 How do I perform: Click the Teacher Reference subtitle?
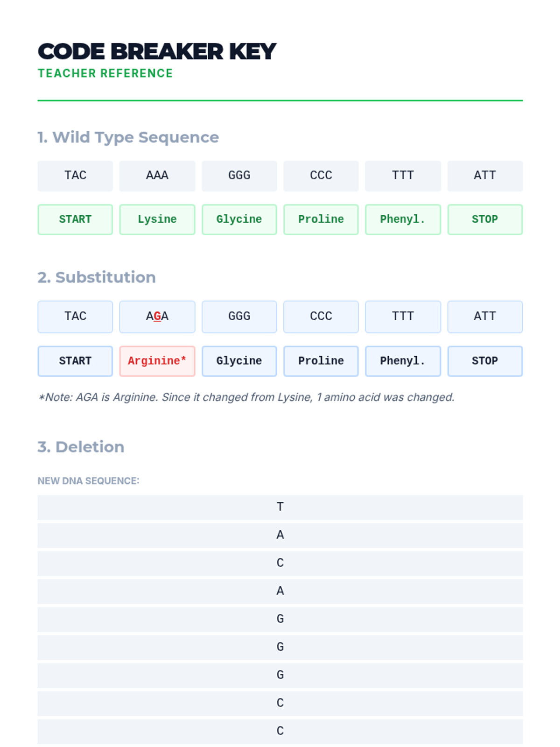point(105,73)
